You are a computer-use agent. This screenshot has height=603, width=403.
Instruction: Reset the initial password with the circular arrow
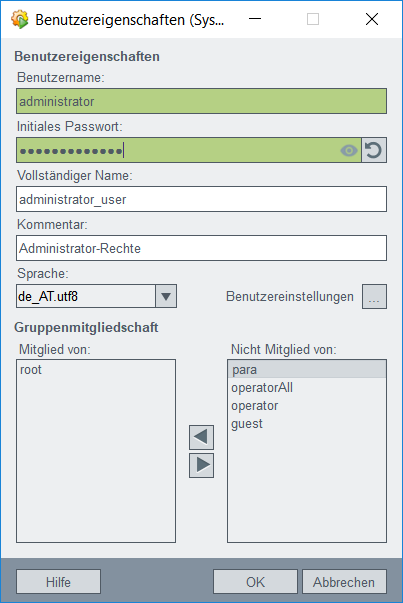click(374, 150)
